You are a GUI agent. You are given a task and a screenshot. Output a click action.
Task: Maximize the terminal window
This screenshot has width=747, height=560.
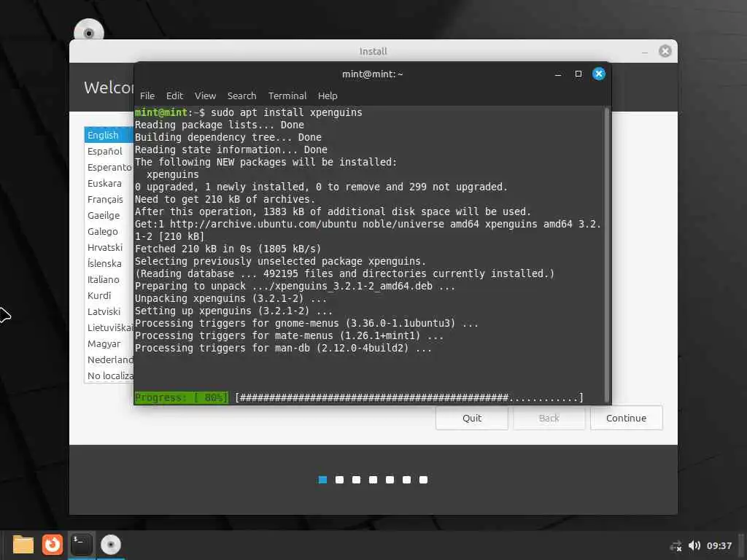pyautogui.click(x=578, y=74)
